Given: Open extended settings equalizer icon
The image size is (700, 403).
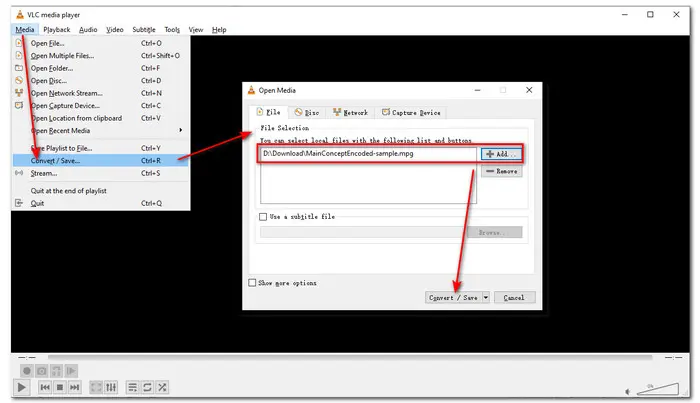Looking at the screenshot, I should [x=111, y=387].
